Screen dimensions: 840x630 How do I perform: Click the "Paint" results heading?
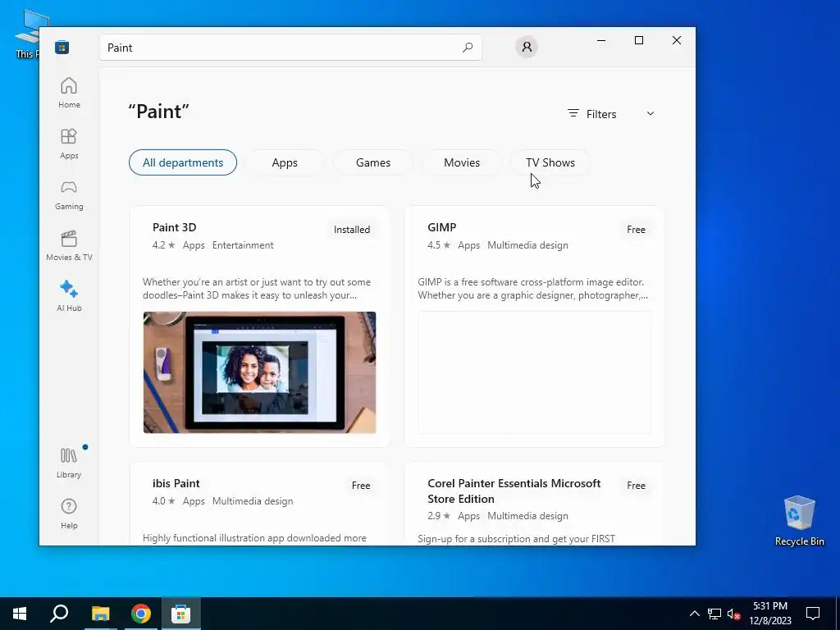pyautogui.click(x=158, y=112)
